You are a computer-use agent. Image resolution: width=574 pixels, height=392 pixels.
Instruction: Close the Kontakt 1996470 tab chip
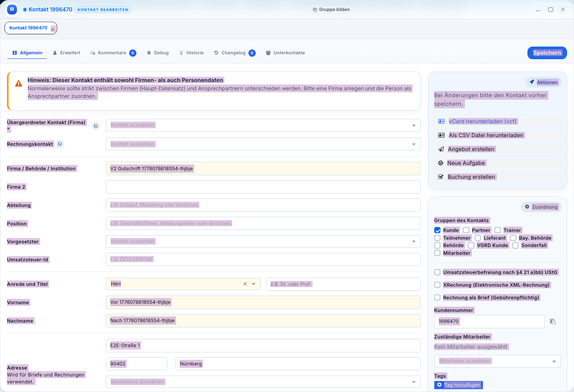click(x=53, y=29)
